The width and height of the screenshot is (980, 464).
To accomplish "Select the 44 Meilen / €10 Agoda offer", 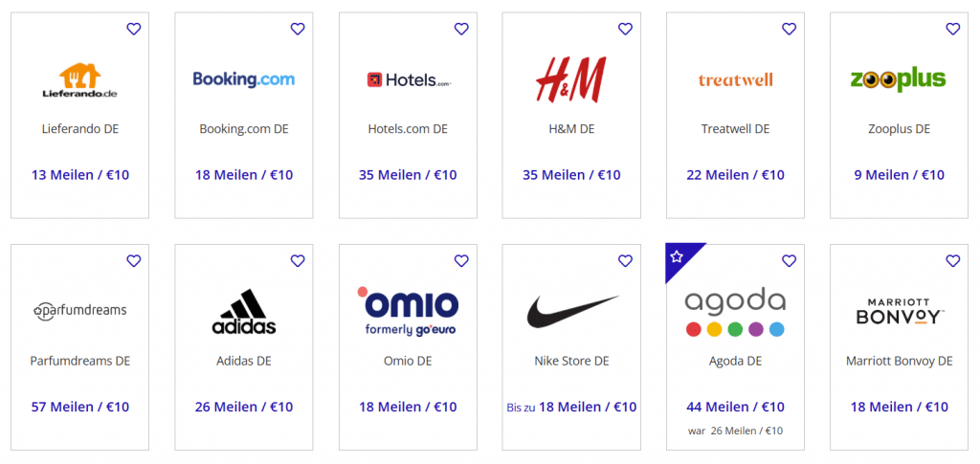I will click(x=736, y=407).
